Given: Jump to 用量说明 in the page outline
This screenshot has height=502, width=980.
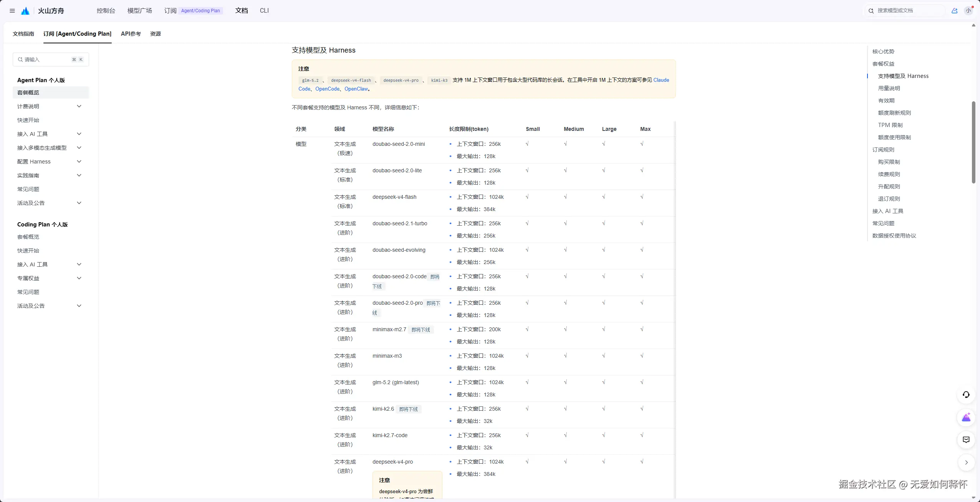Looking at the screenshot, I should pyautogui.click(x=889, y=88).
